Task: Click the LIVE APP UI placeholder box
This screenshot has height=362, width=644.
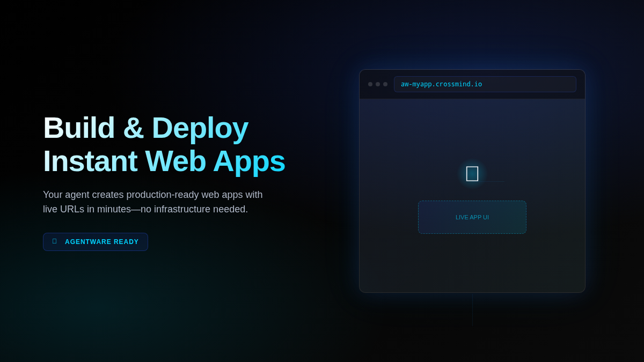Action: point(472,217)
